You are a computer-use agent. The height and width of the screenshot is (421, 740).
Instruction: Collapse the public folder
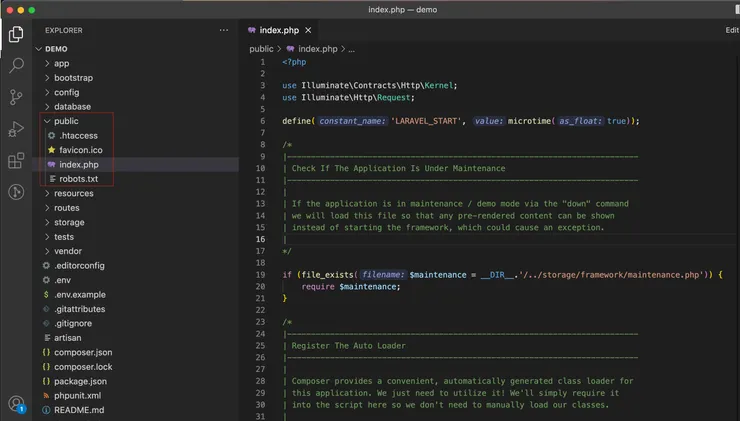tap(66, 121)
